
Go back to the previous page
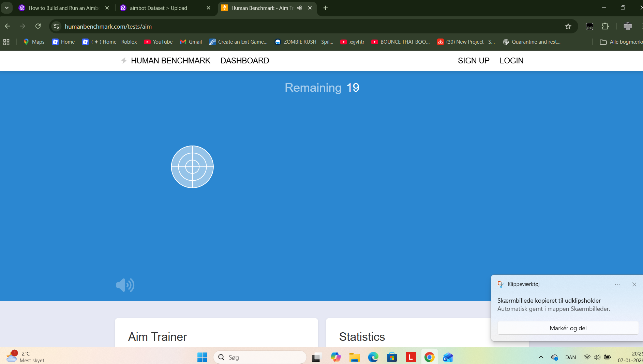tap(8, 26)
